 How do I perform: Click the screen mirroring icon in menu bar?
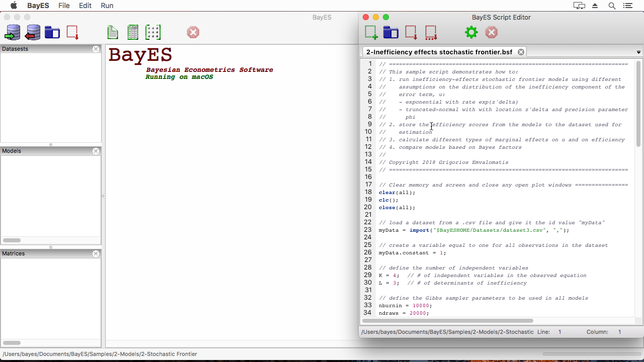pos(579,6)
